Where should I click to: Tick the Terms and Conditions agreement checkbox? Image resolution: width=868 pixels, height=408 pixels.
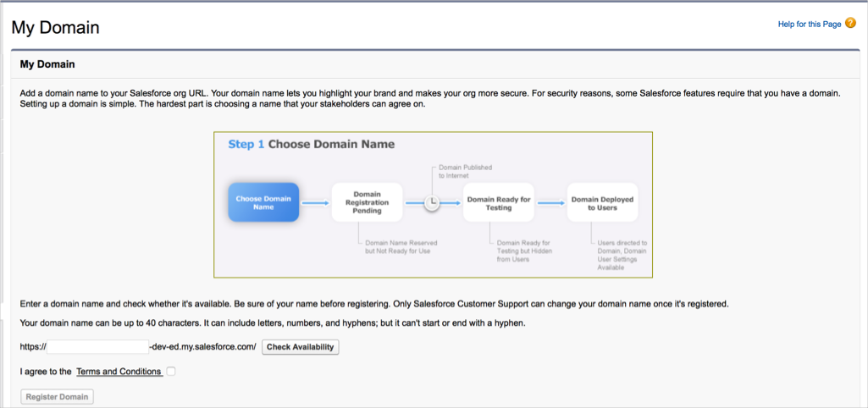(172, 372)
